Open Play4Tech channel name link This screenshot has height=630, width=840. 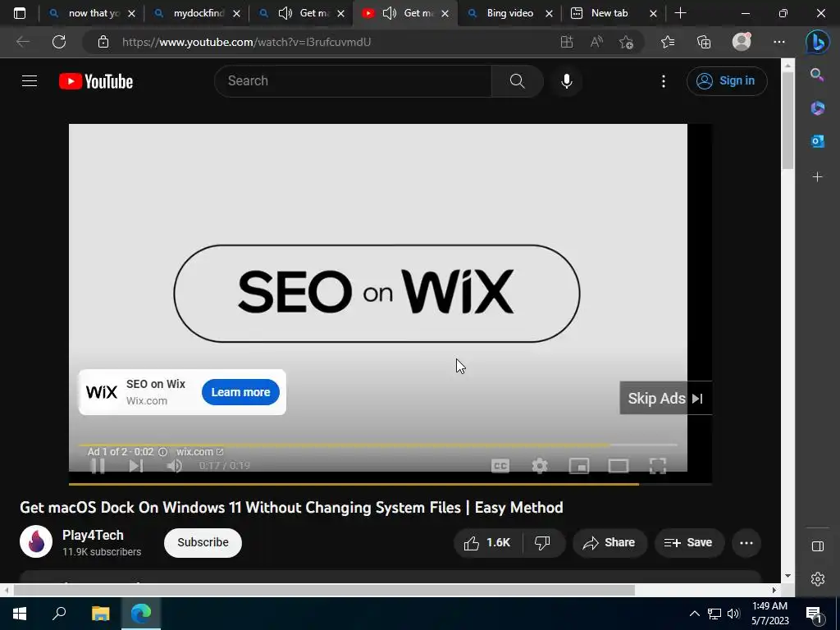click(x=93, y=535)
